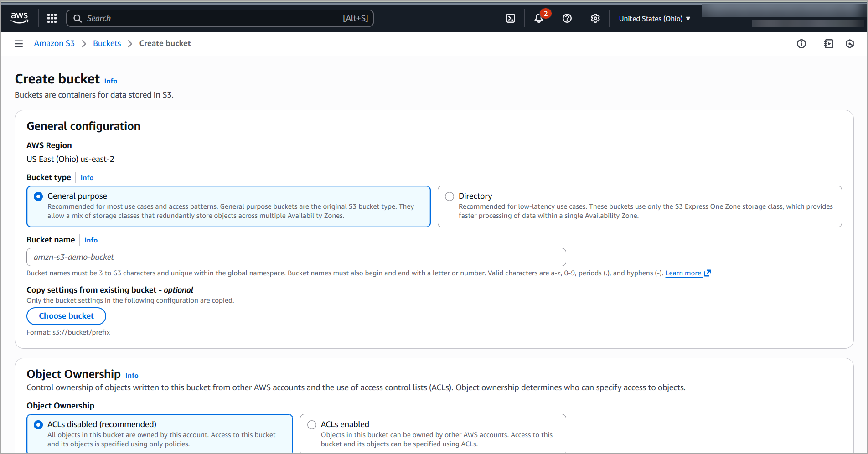Open the tutorials notebook icon

(828, 43)
